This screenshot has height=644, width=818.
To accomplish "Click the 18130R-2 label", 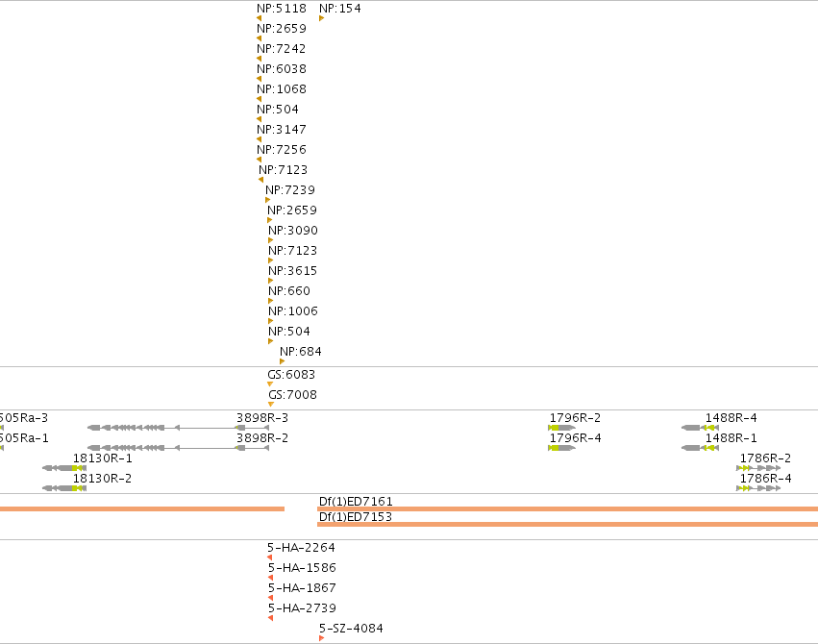I will point(102,479).
